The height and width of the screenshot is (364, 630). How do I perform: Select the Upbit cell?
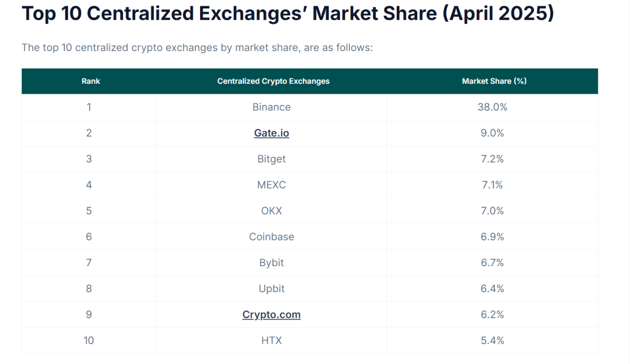(x=271, y=289)
